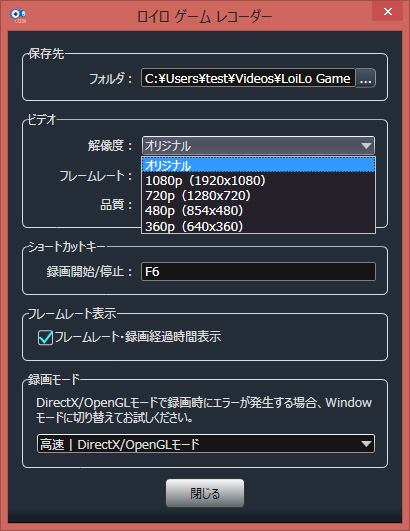Click the LoiLo app logo icon

pyautogui.click(x=18, y=16)
